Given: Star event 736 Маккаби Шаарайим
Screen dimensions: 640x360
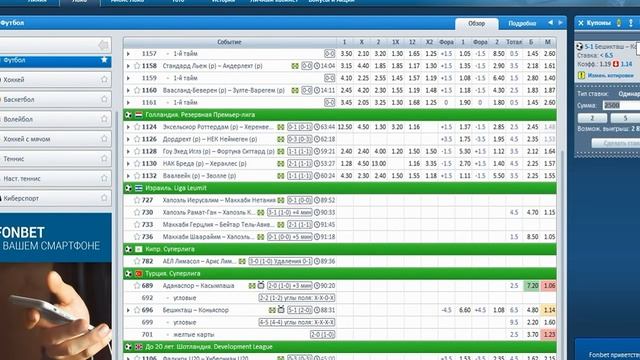Looking at the screenshot, I should [x=137, y=237].
